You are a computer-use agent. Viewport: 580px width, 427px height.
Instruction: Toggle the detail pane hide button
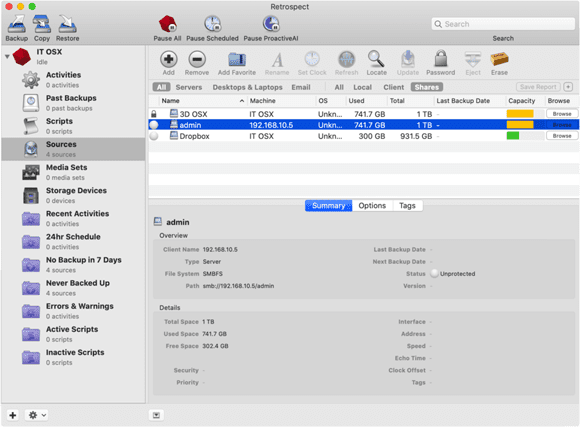pyautogui.click(x=156, y=415)
